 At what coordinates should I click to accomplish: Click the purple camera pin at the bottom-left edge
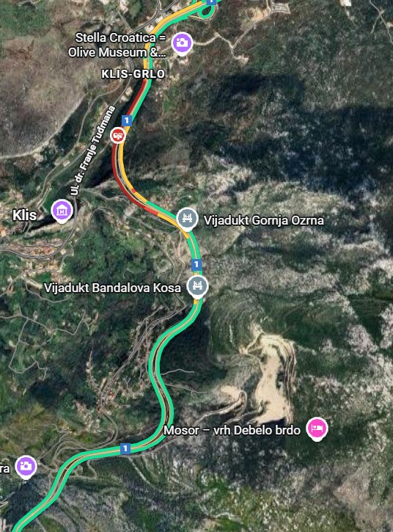26,467
